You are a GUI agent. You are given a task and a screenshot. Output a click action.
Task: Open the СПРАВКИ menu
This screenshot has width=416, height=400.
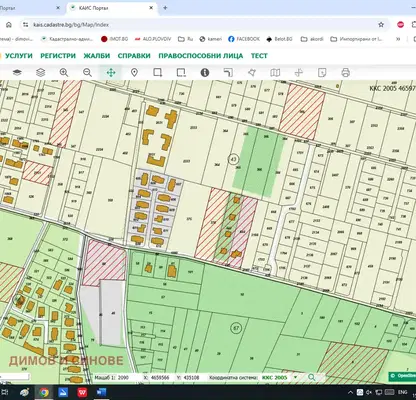tap(134, 56)
